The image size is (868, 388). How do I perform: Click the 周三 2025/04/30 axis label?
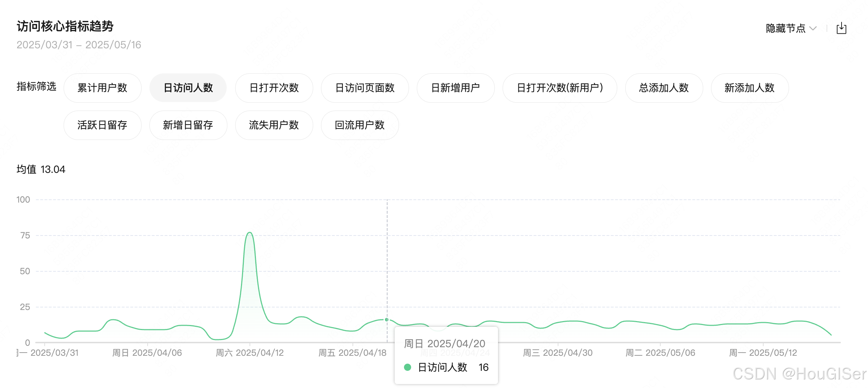tap(558, 353)
